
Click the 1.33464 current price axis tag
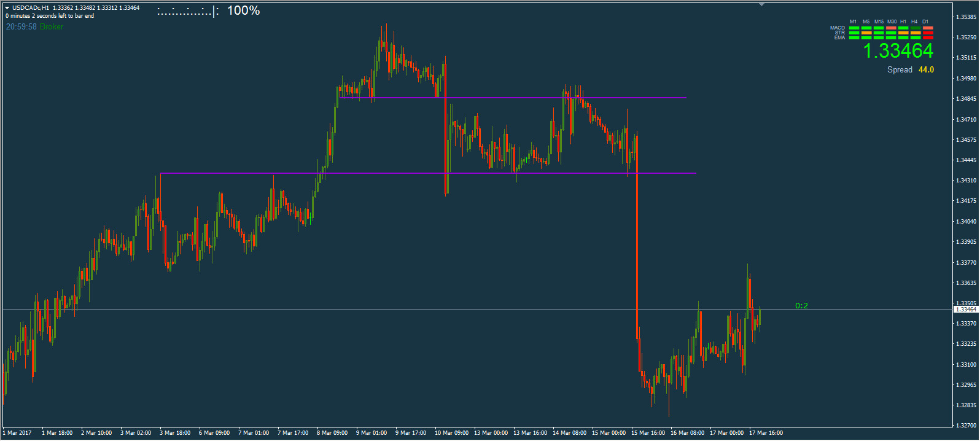pos(965,310)
